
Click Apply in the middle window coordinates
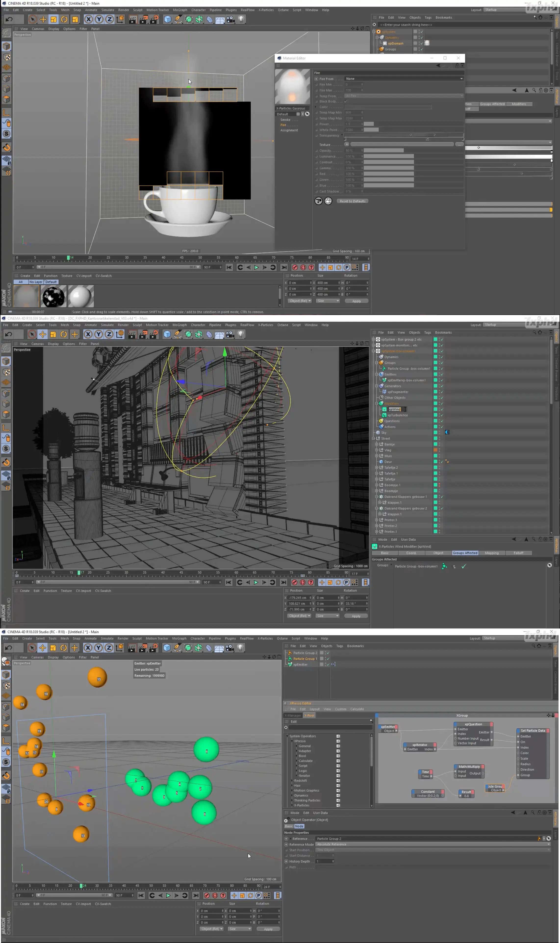coord(356,616)
